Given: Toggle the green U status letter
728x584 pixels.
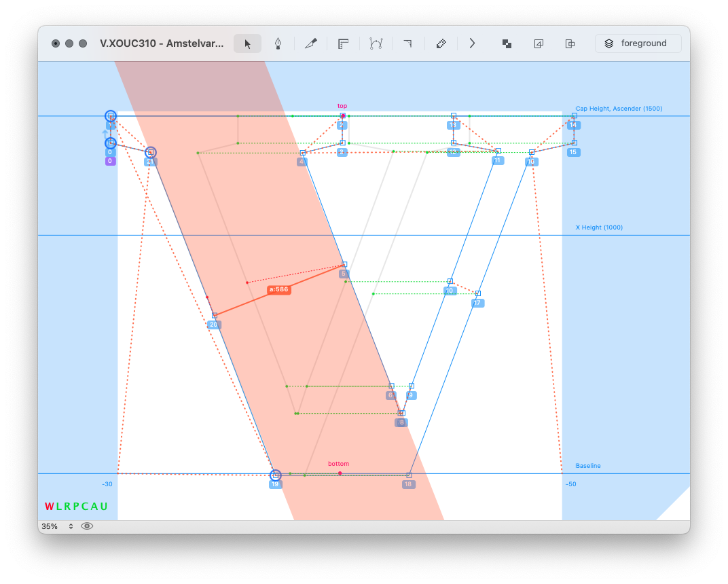Looking at the screenshot, I should pos(104,507).
